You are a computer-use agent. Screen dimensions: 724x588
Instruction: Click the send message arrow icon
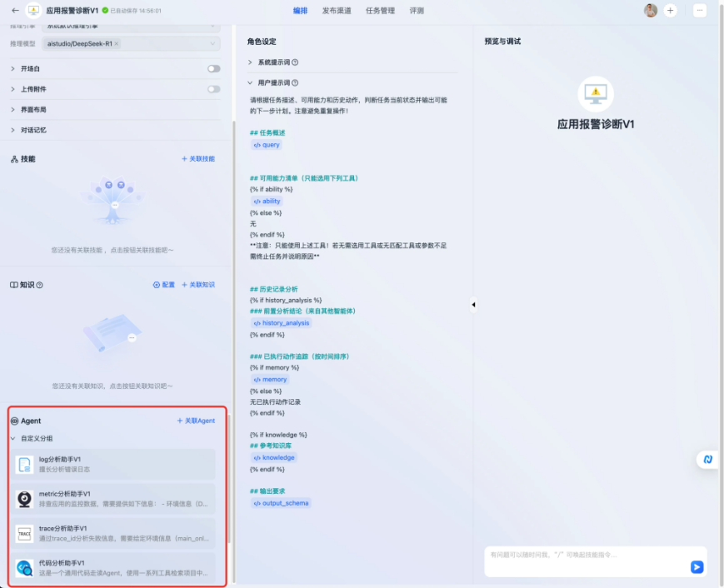697,567
